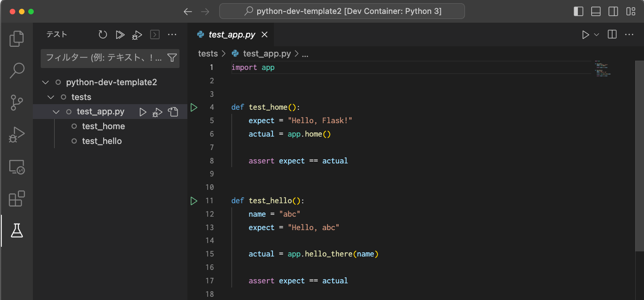
Task: Click the editor minimap
Action: 603,69
